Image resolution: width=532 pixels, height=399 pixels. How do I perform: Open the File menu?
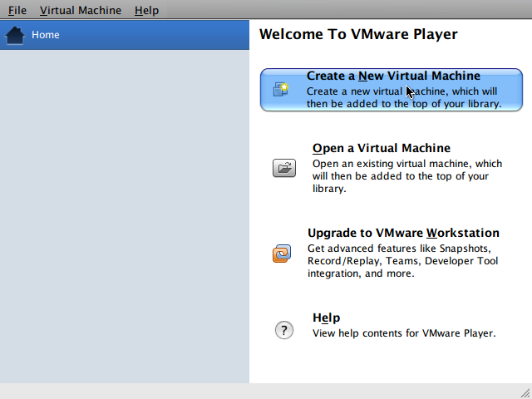17,10
